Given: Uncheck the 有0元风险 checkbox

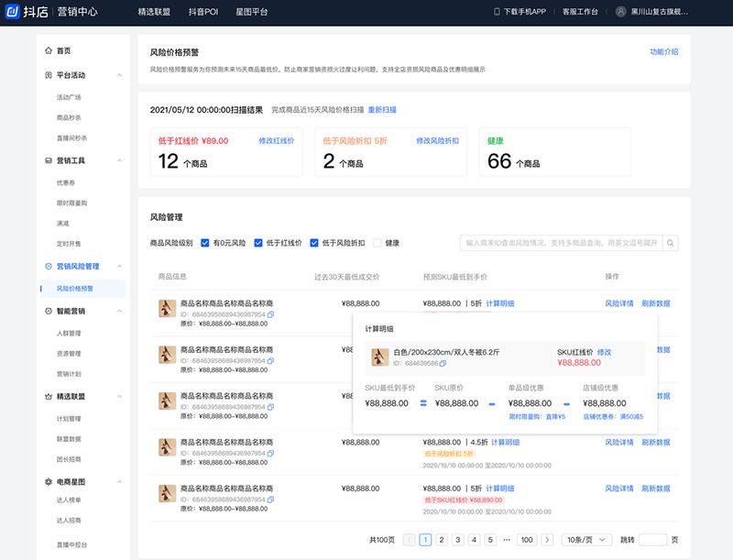Looking at the screenshot, I should (204, 243).
